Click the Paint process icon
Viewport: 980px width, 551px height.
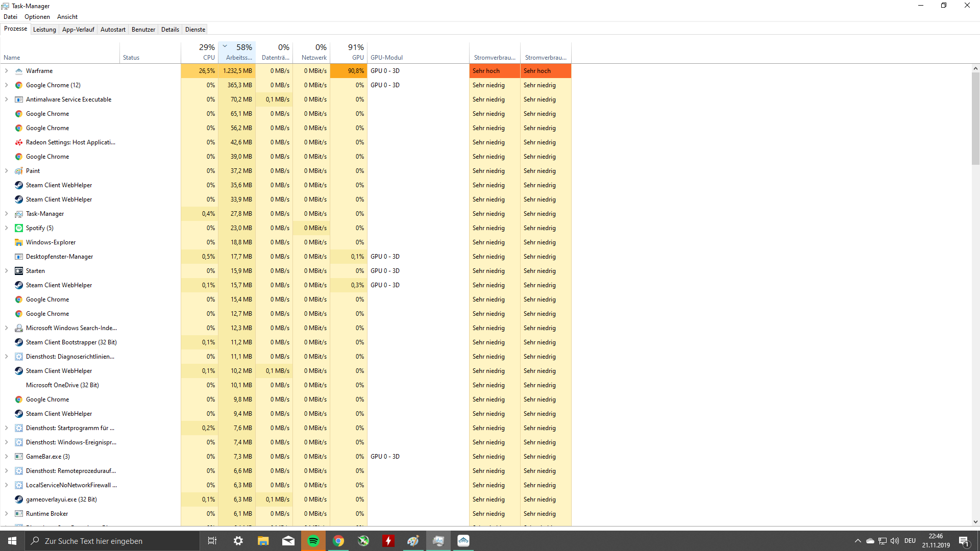[x=19, y=171]
